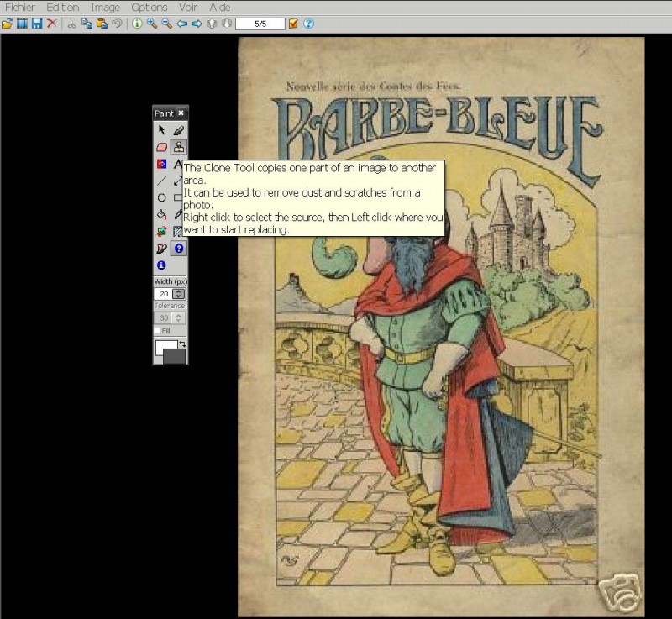Click the measure tool above info icon

pyautogui.click(x=161, y=249)
